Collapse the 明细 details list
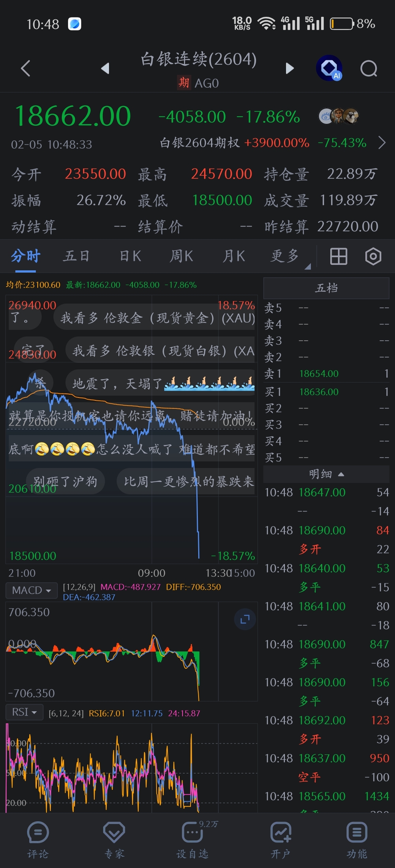 (x=326, y=474)
